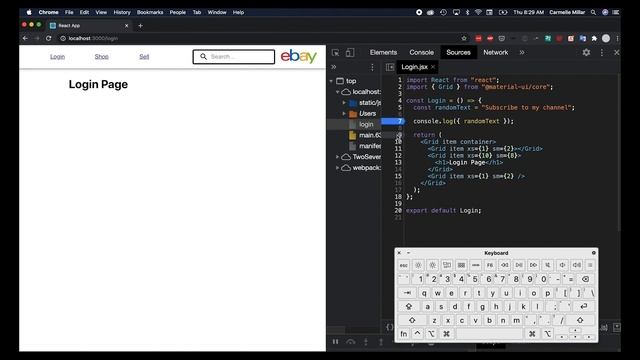Image resolution: width=640 pixels, height=360 pixels.
Task: Open the Sources navigator three-dot menu
Action: [372, 67]
